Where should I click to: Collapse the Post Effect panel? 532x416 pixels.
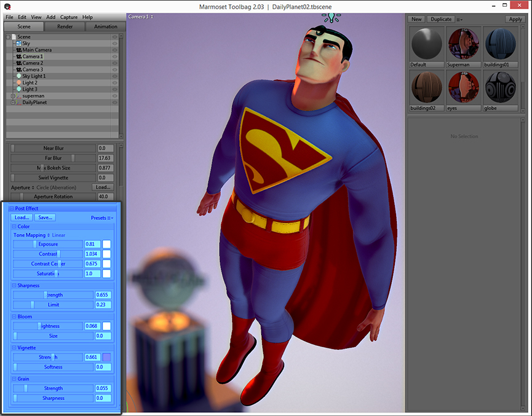(x=12, y=208)
